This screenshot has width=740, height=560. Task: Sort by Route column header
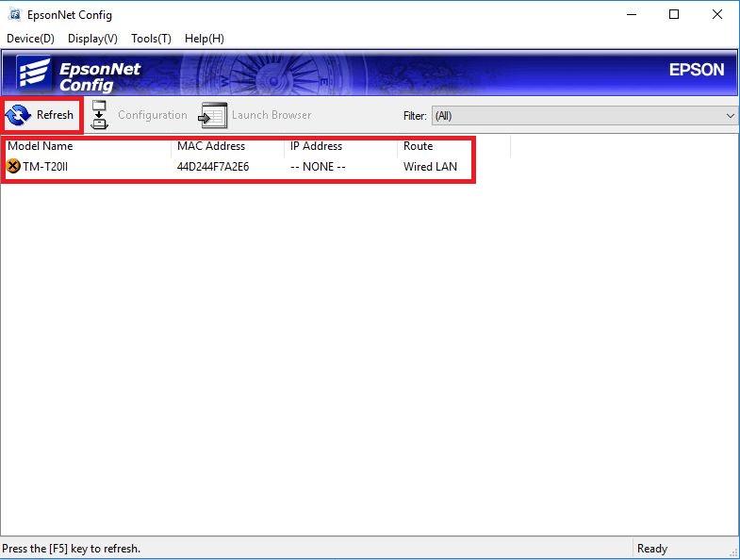pyautogui.click(x=454, y=146)
